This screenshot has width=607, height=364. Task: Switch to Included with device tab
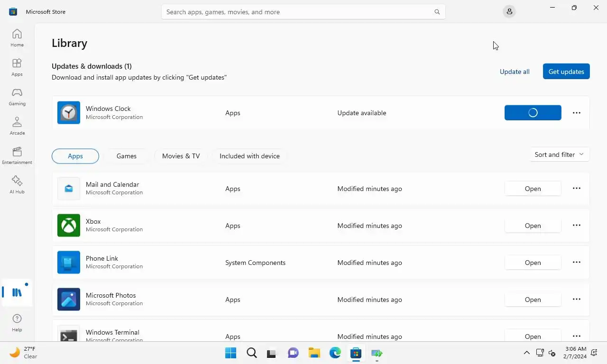pos(249,156)
